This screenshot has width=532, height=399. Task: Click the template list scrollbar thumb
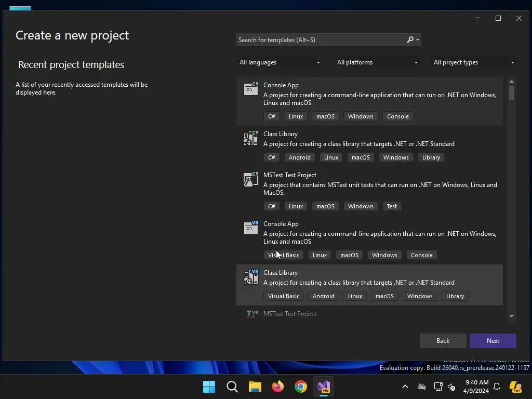pyautogui.click(x=511, y=92)
